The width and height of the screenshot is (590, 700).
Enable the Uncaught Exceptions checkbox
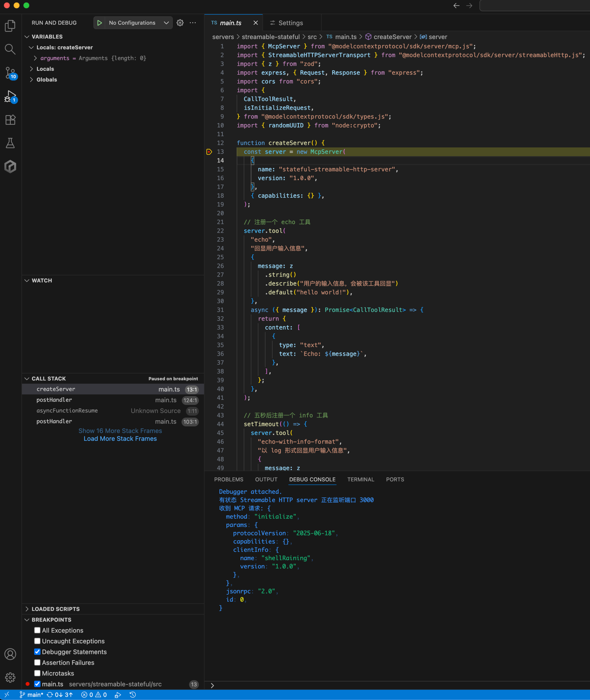tap(37, 641)
